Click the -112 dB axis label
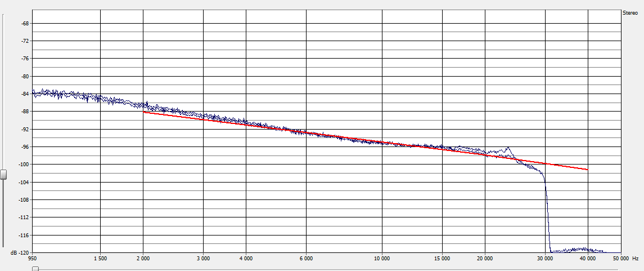Viewport: 644px width, 271px height. point(24,217)
